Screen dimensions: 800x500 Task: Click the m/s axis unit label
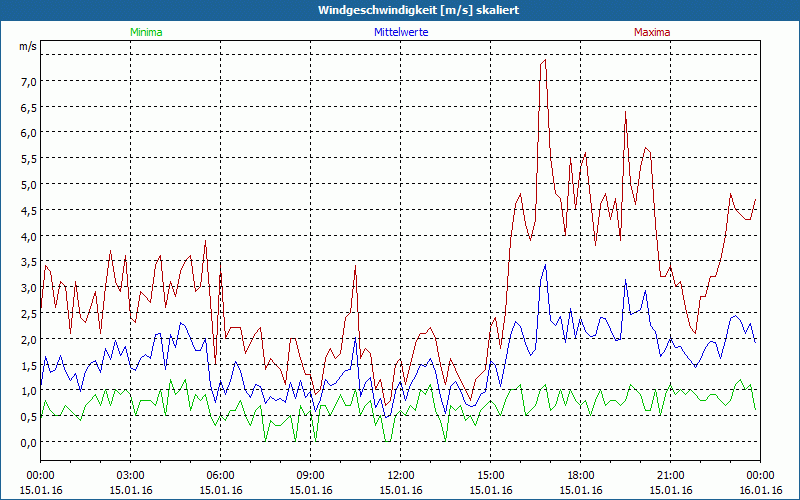28,46
